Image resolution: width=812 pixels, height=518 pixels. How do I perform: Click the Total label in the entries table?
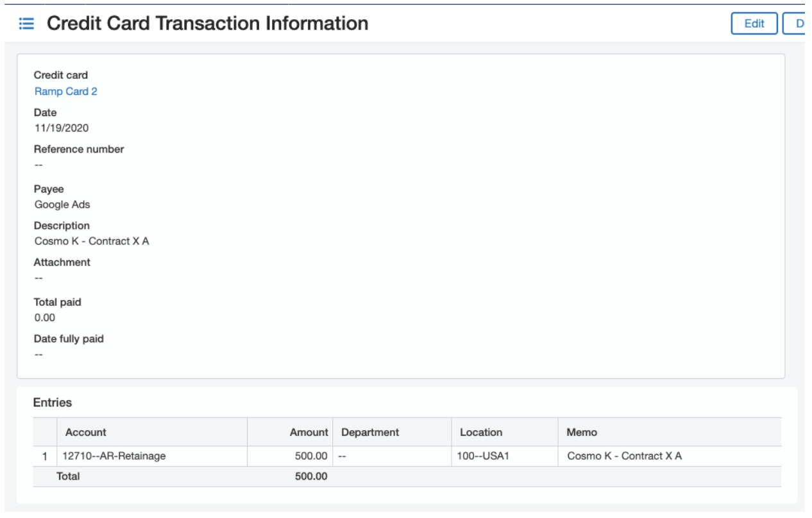point(68,476)
